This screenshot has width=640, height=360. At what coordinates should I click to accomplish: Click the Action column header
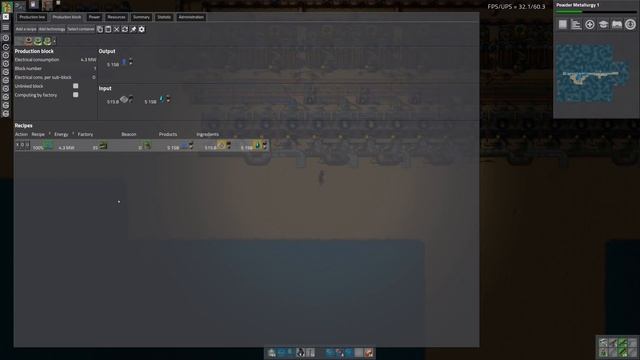(21, 134)
